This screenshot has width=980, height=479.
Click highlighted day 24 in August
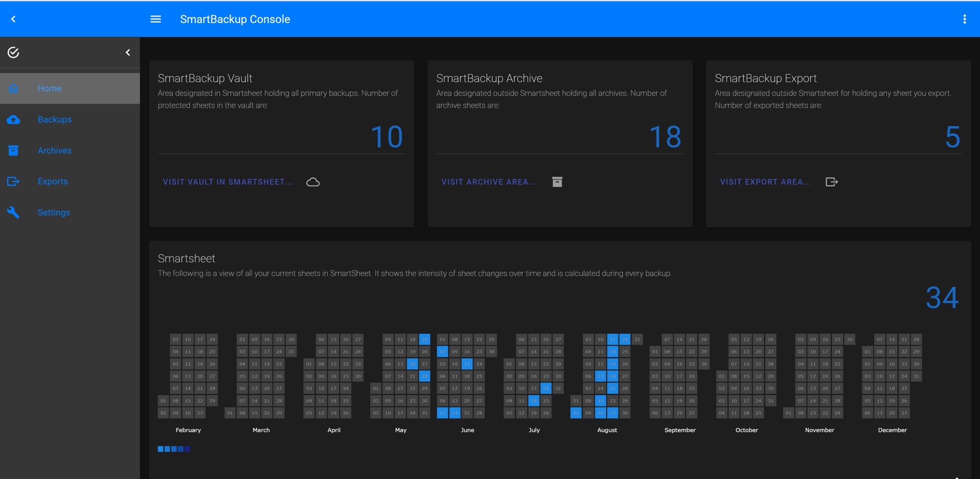pos(625,339)
